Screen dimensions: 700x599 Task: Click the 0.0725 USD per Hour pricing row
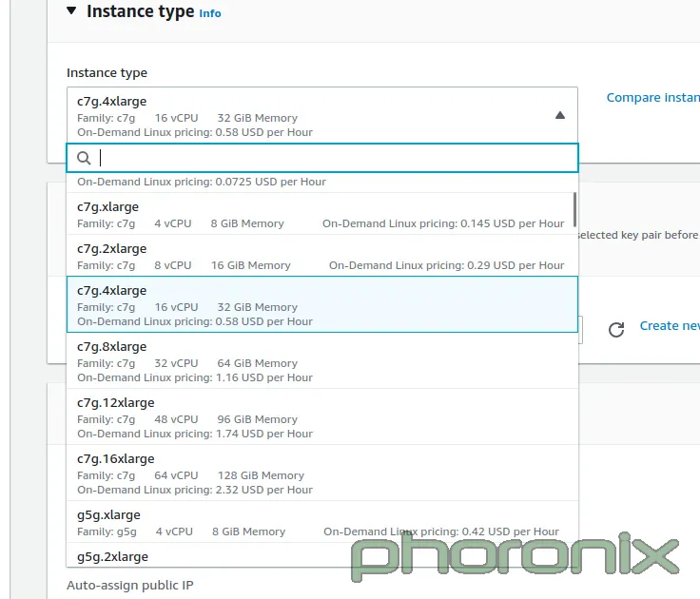(322, 183)
